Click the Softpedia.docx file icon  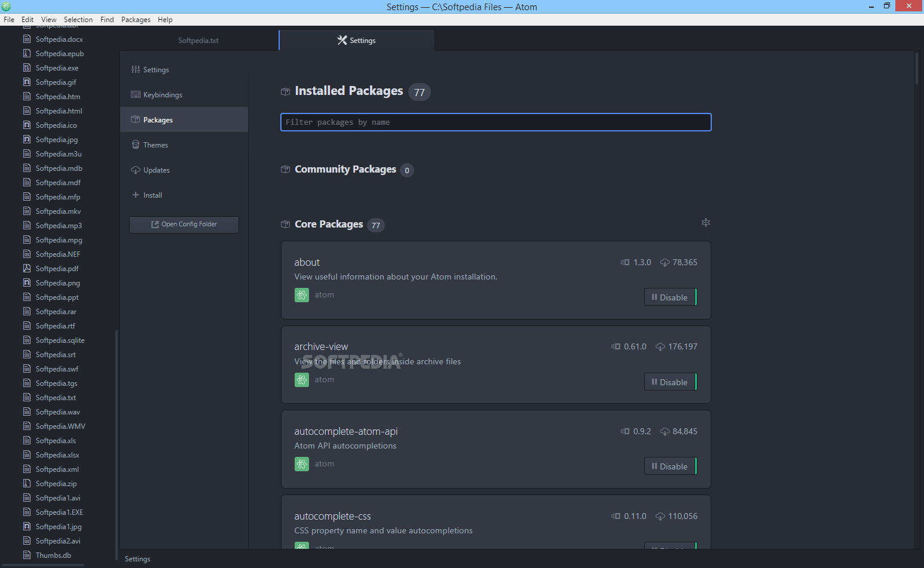coord(27,39)
